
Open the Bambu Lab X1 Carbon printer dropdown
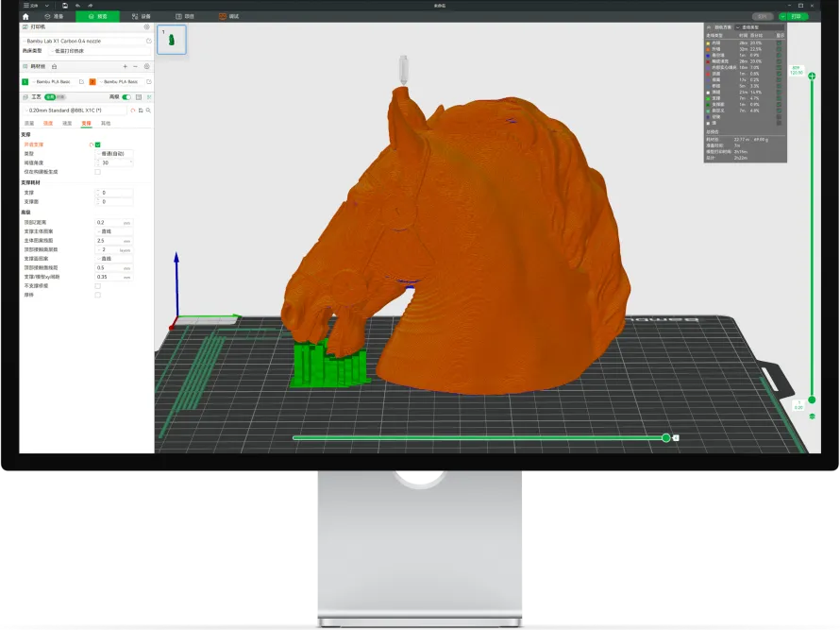(83, 41)
